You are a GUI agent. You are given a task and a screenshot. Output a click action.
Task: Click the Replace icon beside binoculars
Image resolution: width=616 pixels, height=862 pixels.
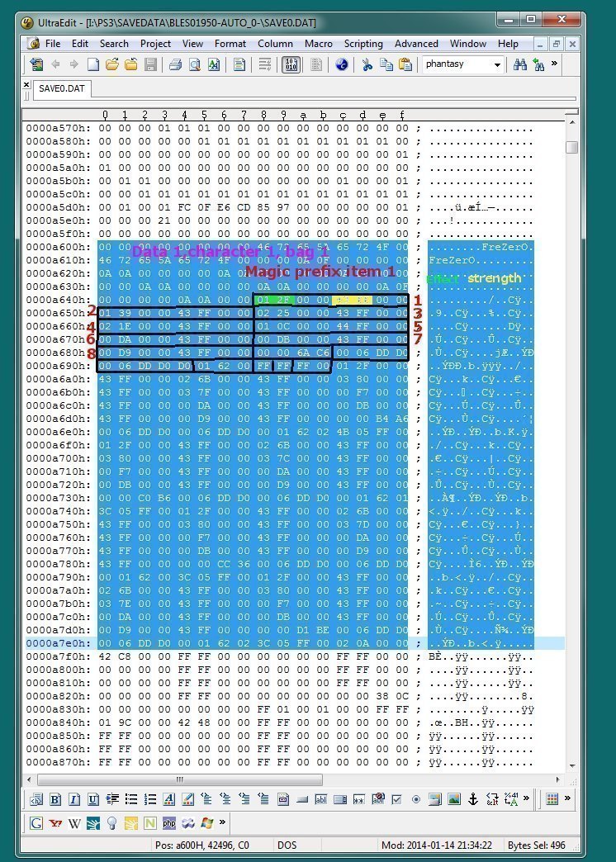click(538, 65)
